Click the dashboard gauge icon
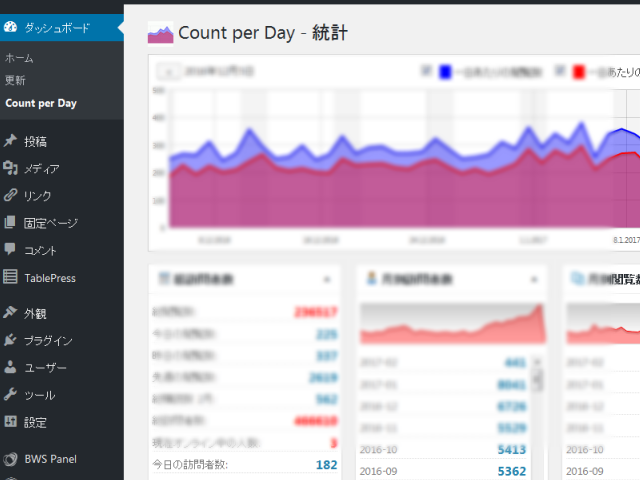640x480 pixels. (x=10, y=27)
